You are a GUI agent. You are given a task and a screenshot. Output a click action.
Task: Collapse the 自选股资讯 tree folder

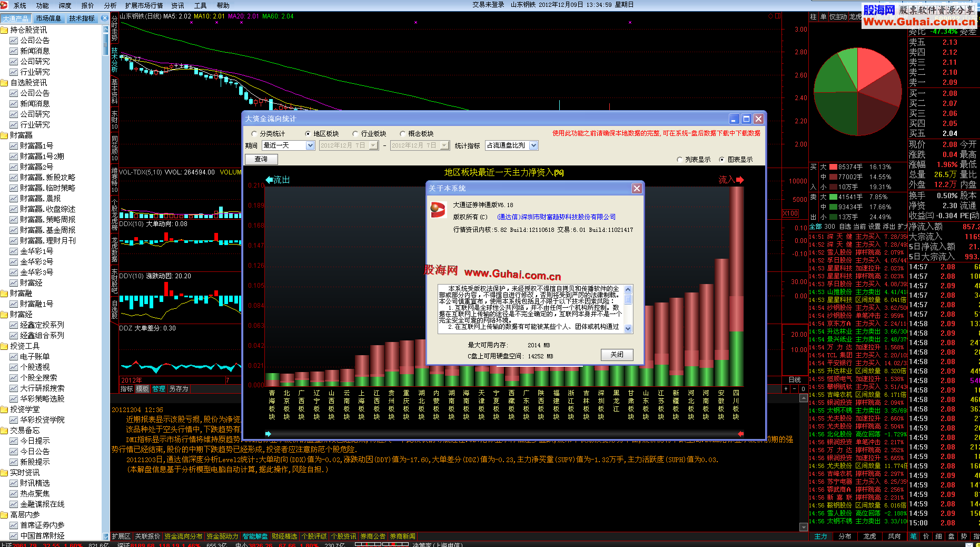point(4,83)
